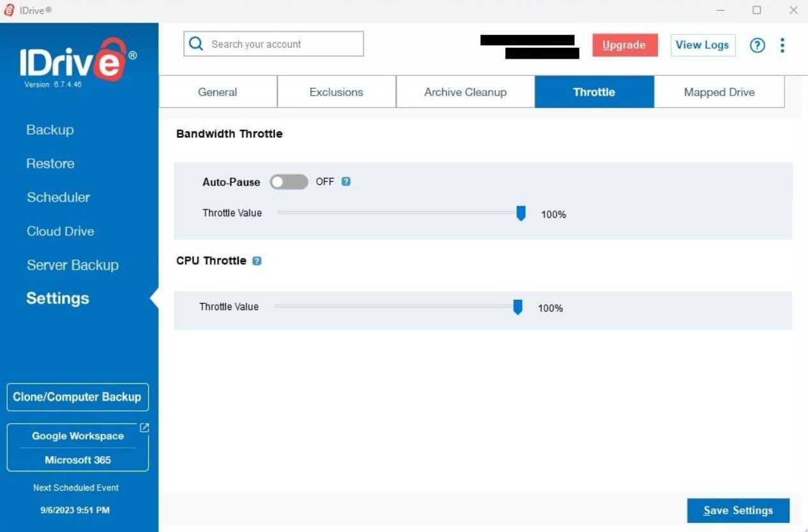Click the CPU Throttle help info icon
Screen dimensions: 808x532
[257, 261]
